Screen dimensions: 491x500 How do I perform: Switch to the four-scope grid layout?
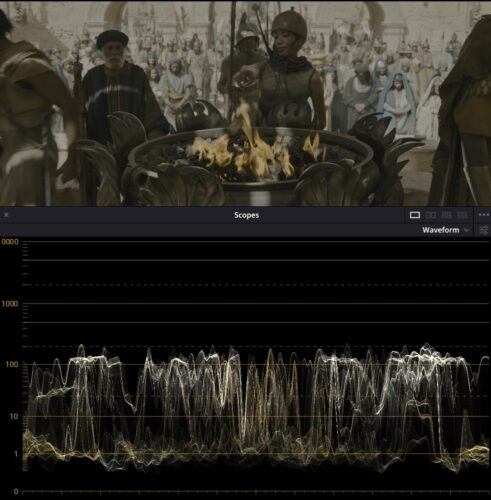click(446, 215)
